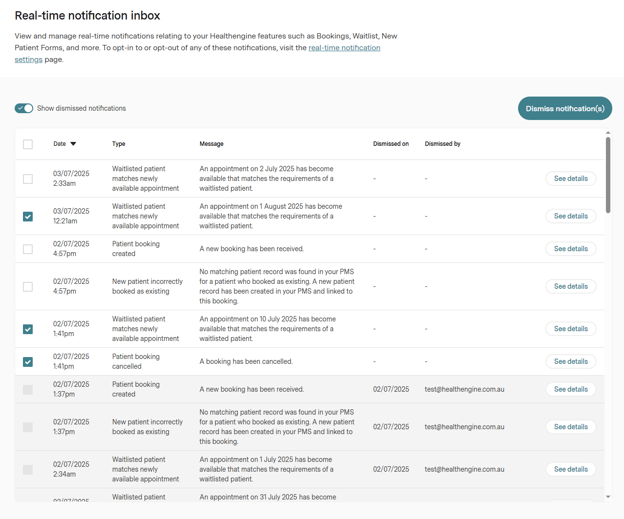See details for 1:37pm Patient booking created
Screen dimensions: 624x519
570,389
